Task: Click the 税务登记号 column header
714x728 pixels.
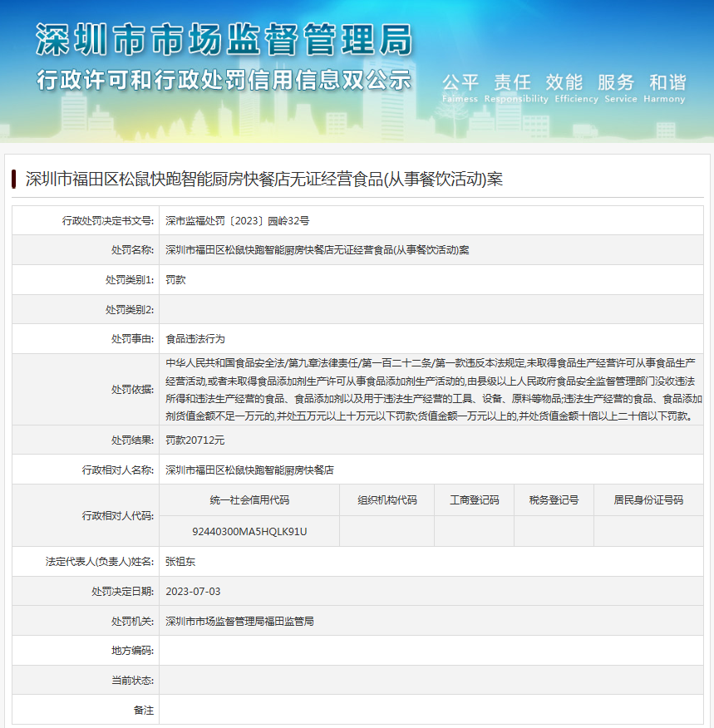Action: (x=554, y=500)
